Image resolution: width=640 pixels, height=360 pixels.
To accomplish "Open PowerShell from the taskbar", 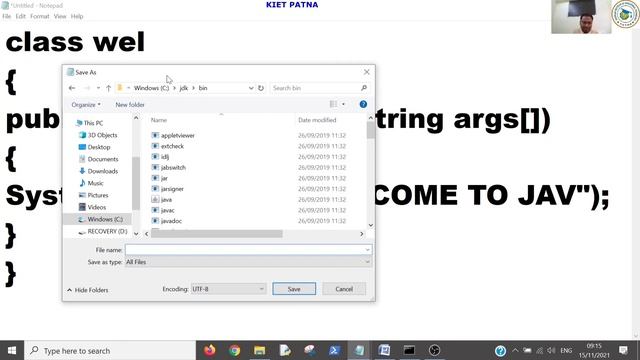I will [x=334, y=350].
